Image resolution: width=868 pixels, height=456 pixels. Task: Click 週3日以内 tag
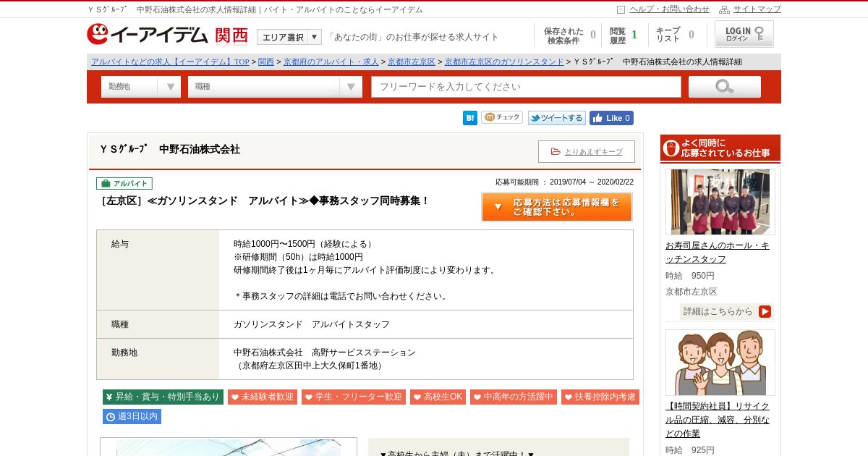(132, 417)
